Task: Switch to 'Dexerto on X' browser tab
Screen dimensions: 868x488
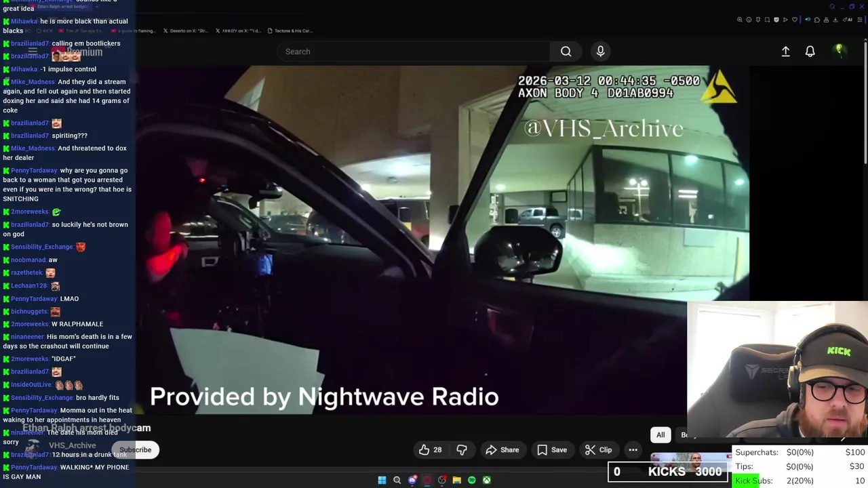Action: click(x=185, y=30)
